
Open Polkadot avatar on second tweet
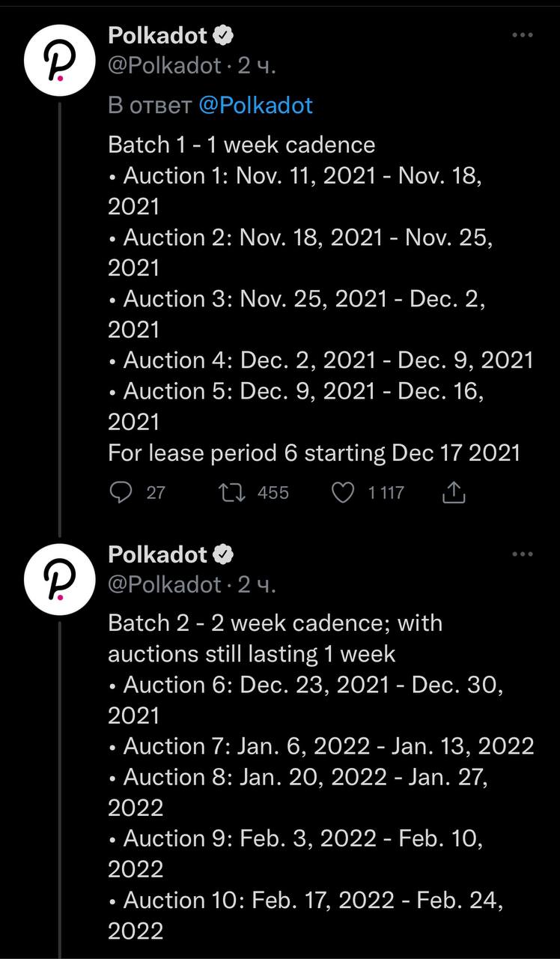[x=59, y=581]
